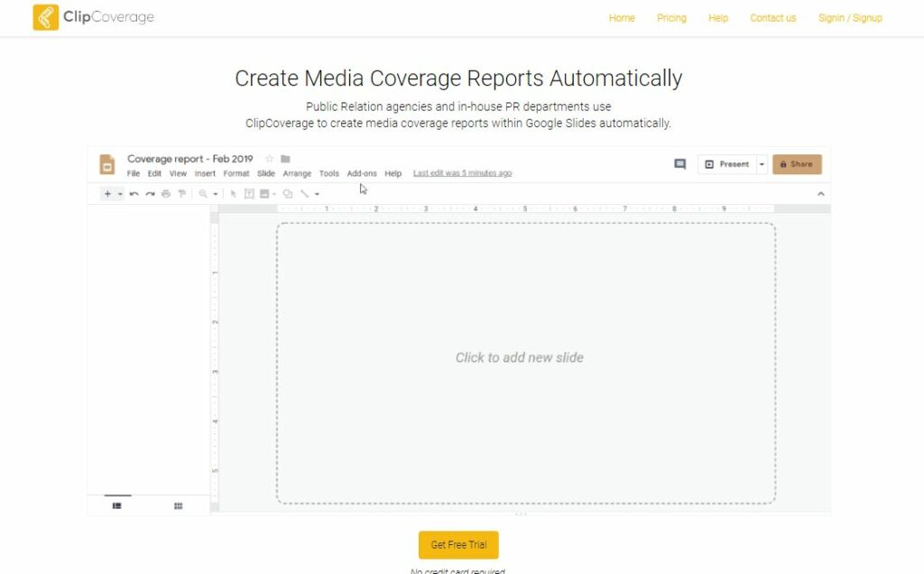The image size is (924, 574).
Task: Open the File menu
Action: click(x=134, y=173)
